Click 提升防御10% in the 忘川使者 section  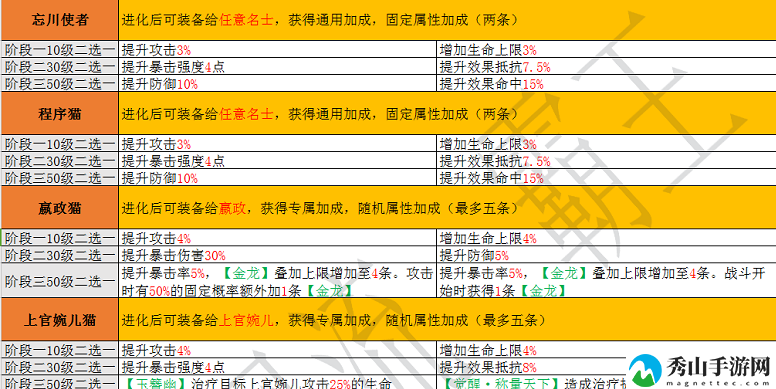pos(278,84)
